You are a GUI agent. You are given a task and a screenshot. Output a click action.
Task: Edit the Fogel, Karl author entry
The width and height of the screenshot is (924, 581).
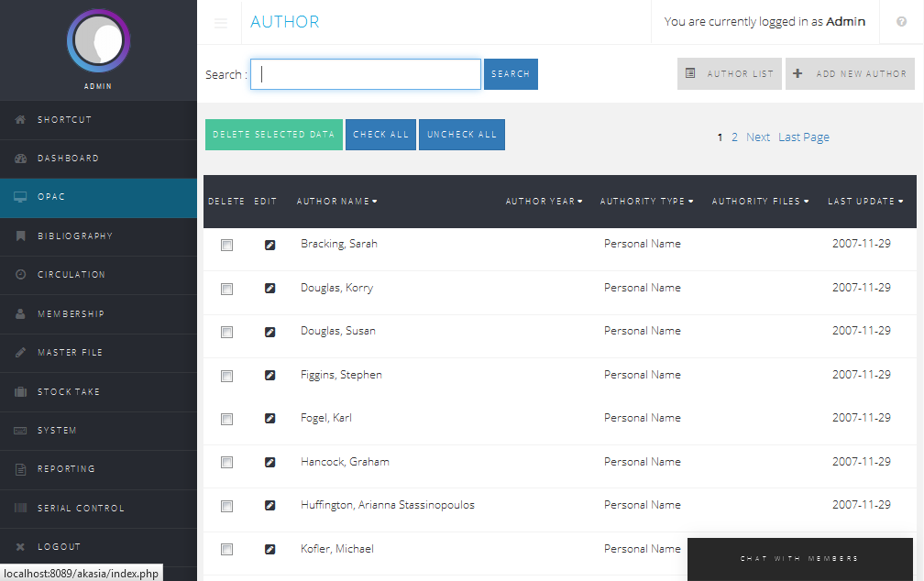pos(269,419)
